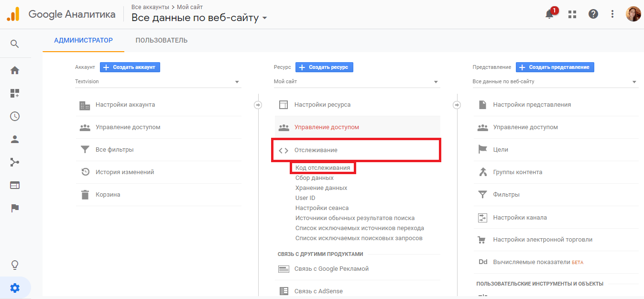Open notifications bell icon
644x299 pixels.
[550, 14]
